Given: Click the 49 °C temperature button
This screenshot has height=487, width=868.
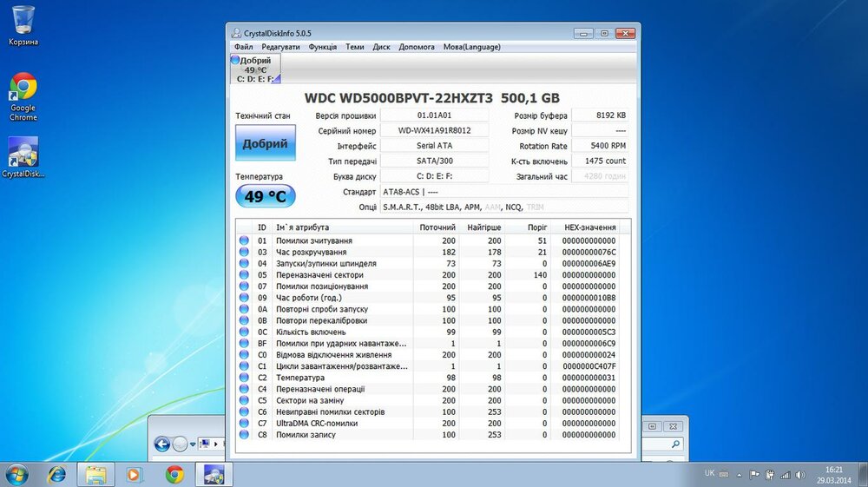Looking at the screenshot, I should point(265,196).
